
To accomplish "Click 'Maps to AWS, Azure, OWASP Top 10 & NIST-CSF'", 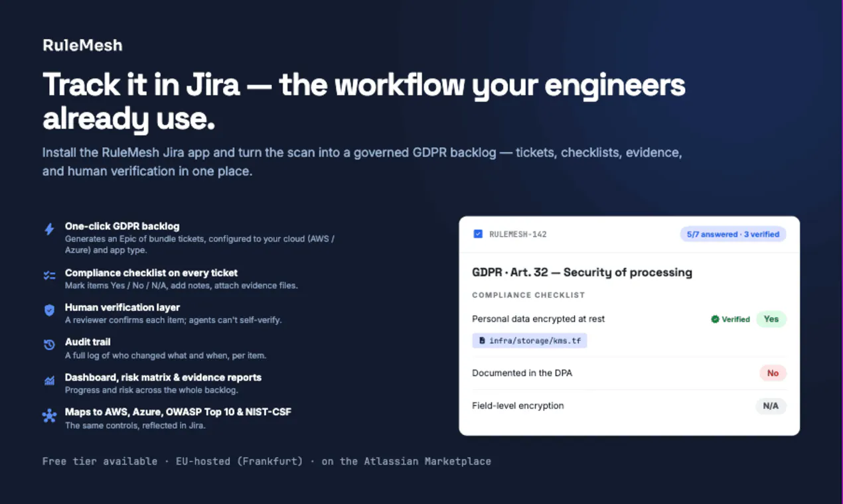I will click(178, 412).
